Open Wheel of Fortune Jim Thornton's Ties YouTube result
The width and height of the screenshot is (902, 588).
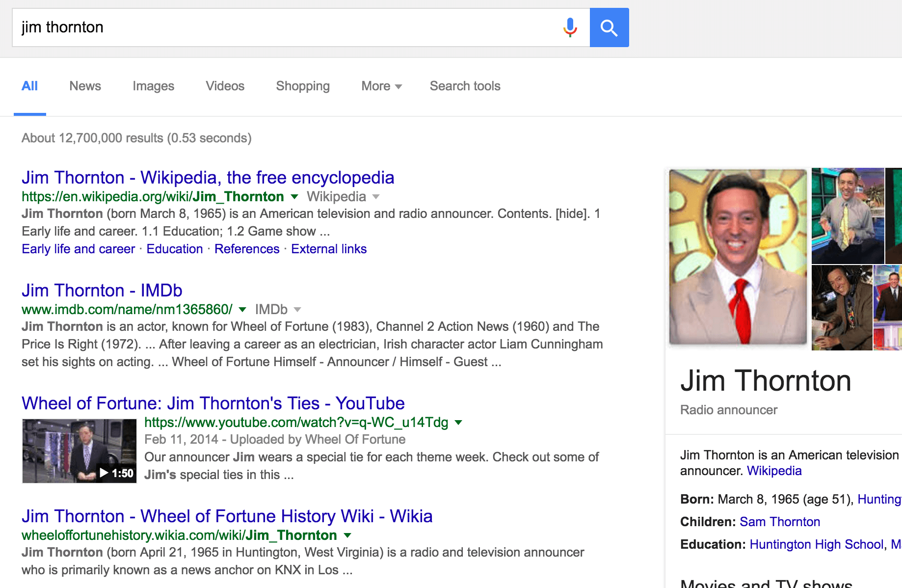213,403
